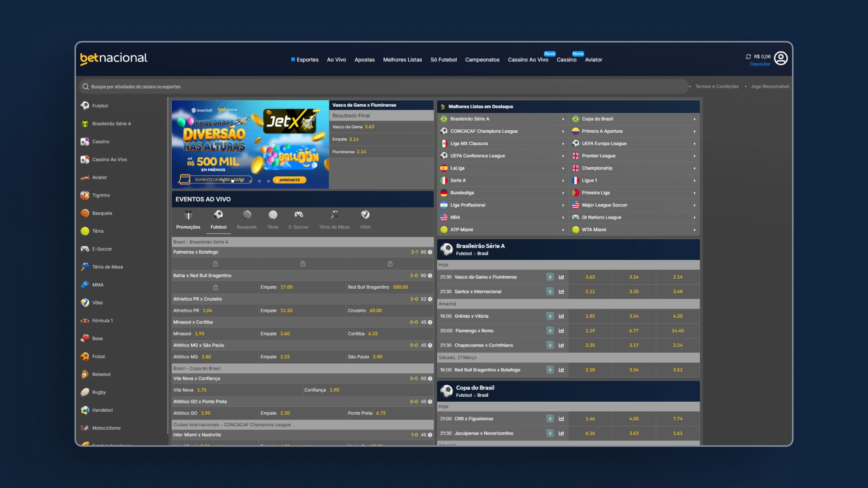Viewport: 868px width, 488px height.
Task: Open statistics chart icon for Vasco da Gama x Fluminense
Action: coord(561,277)
